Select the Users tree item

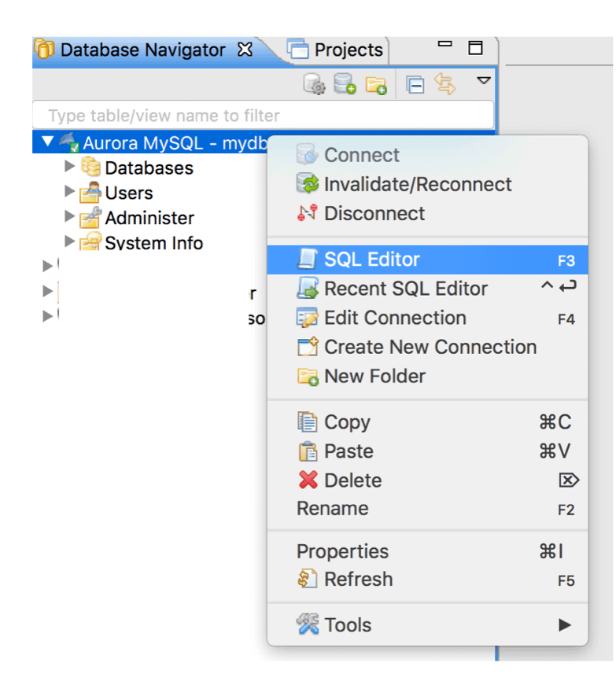coord(128,193)
